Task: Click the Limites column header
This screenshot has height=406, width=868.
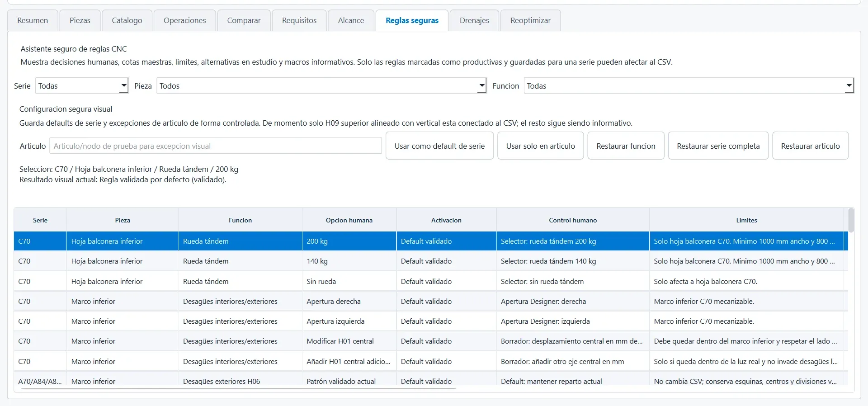Action: point(747,220)
